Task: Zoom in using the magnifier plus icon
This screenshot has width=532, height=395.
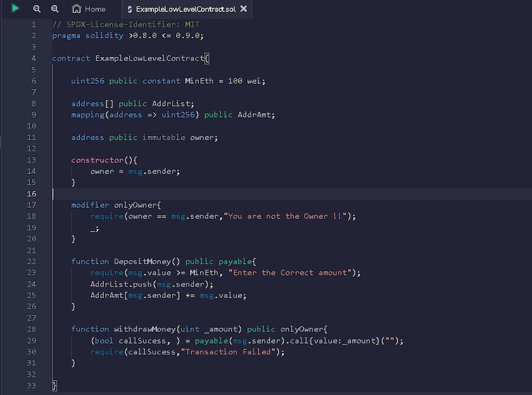Action: tap(55, 9)
